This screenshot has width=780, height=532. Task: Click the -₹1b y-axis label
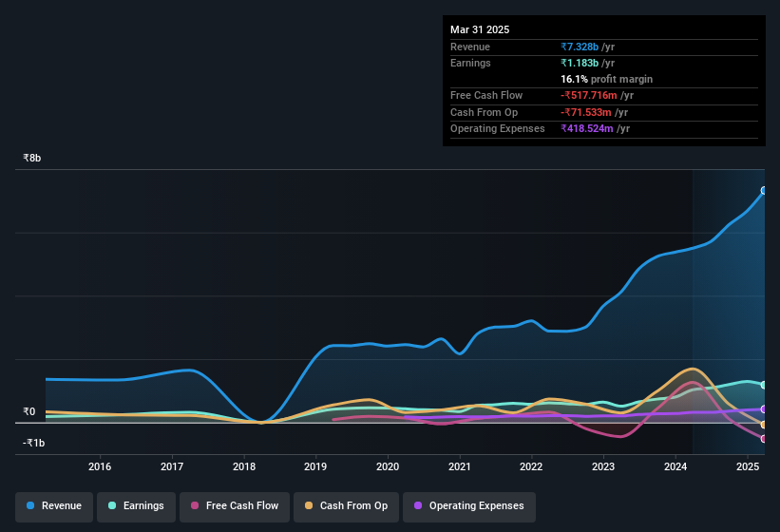pyautogui.click(x=34, y=443)
